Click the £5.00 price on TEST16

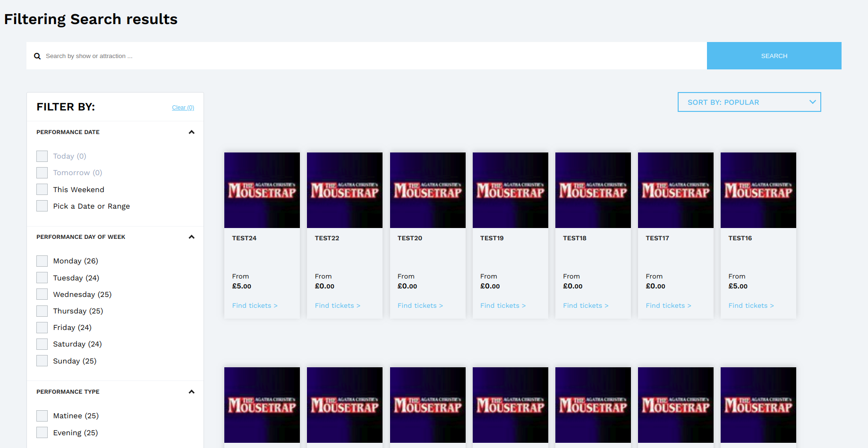click(x=738, y=287)
